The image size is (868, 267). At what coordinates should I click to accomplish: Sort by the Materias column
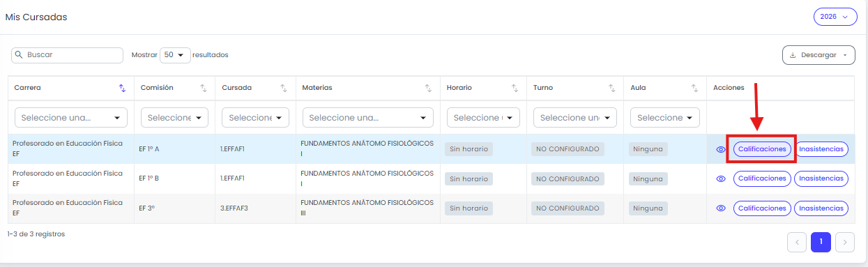point(428,88)
